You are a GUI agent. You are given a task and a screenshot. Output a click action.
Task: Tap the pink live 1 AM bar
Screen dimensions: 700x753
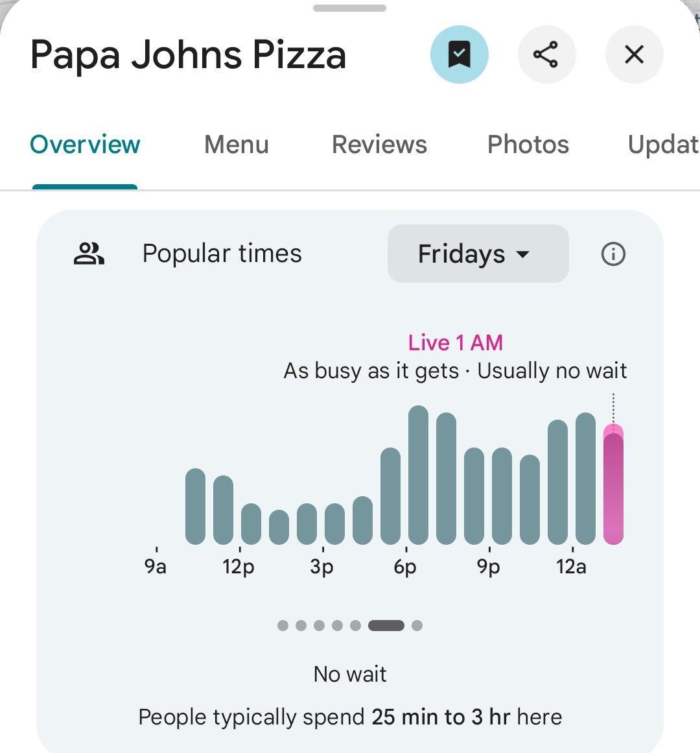tap(613, 486)
